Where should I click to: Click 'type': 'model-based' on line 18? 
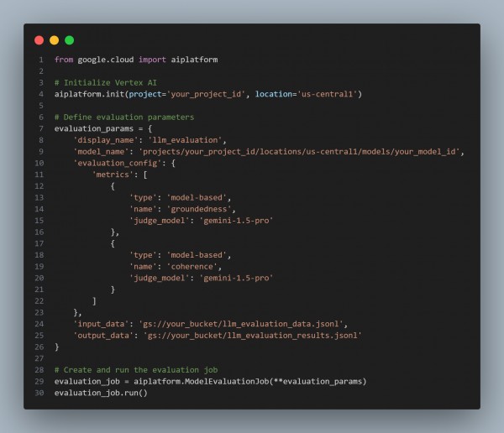[x=180, y=255]
